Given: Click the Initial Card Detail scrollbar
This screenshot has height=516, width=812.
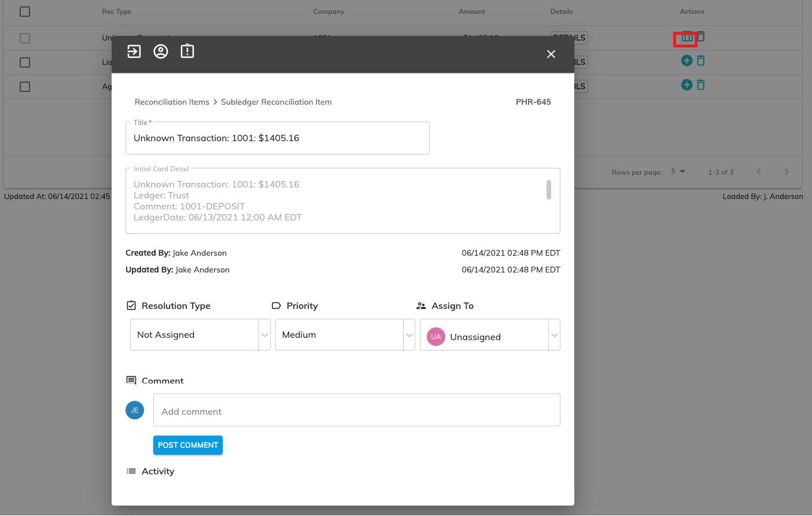Looking at the screenshot, I should (x=549, y=190).
